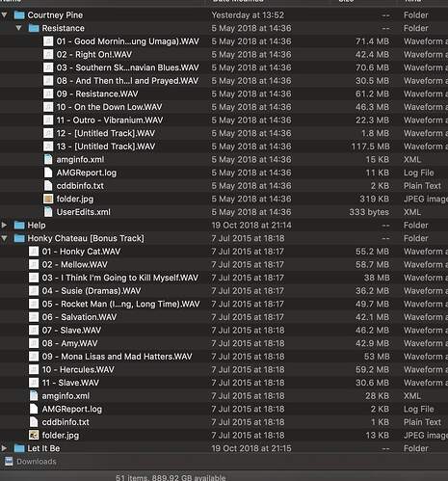The height and width of the screenshot is (481, 448).
Task: Click the Yesterday at 13:52 date
Action: click(248, 15)
